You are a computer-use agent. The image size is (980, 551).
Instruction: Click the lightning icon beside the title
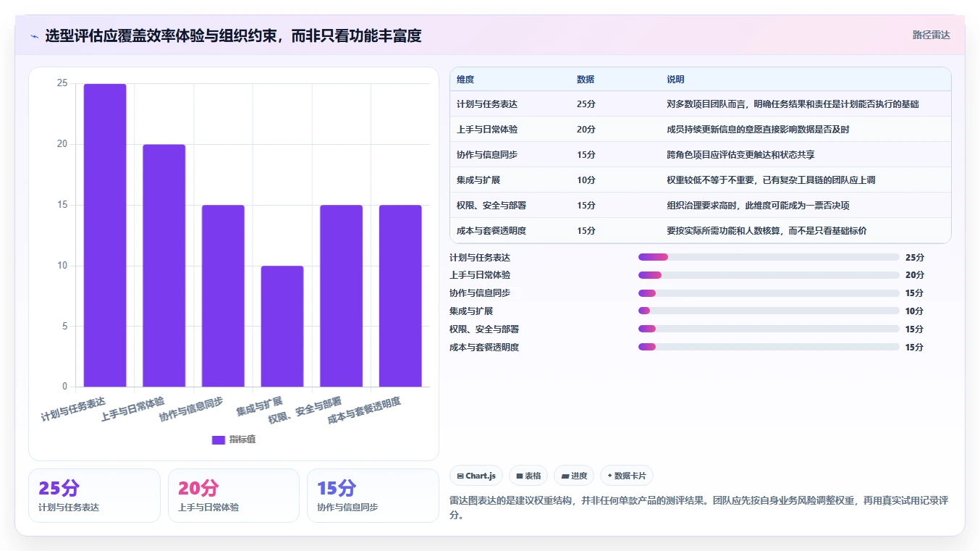click(34, 35)
